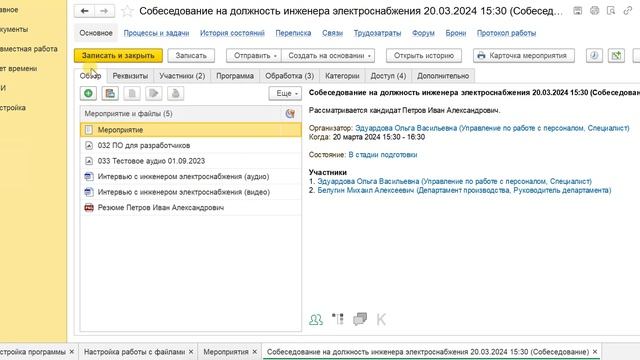Go back with the left arrow button

(x=84, y=11)
